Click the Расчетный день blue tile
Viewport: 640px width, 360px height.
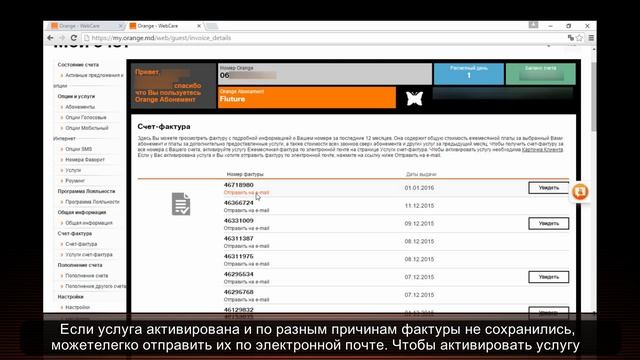pyautogui.click(x=469, y=74)
